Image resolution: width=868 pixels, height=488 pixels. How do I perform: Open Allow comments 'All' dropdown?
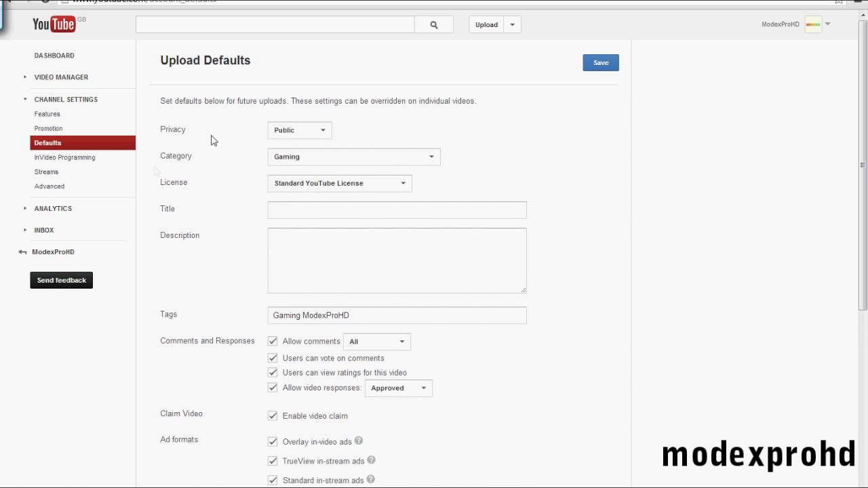pyautogui.click(x=377, y=342)
